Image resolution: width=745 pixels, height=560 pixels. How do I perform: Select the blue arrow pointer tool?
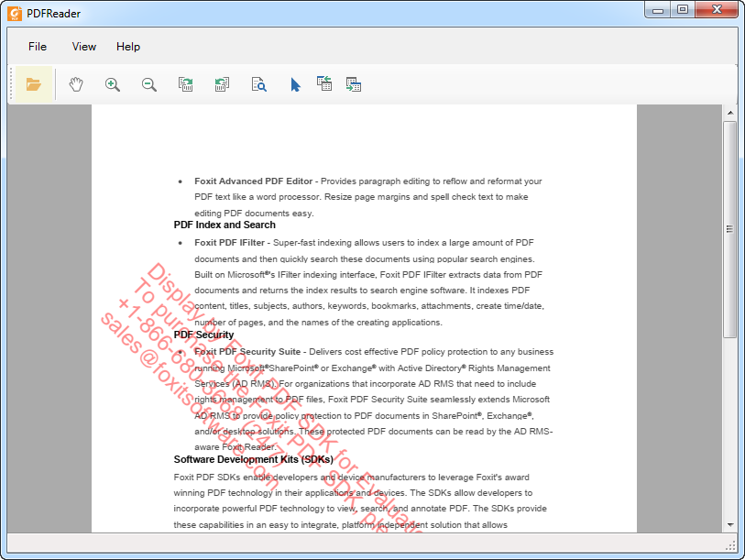pos(295,84)
